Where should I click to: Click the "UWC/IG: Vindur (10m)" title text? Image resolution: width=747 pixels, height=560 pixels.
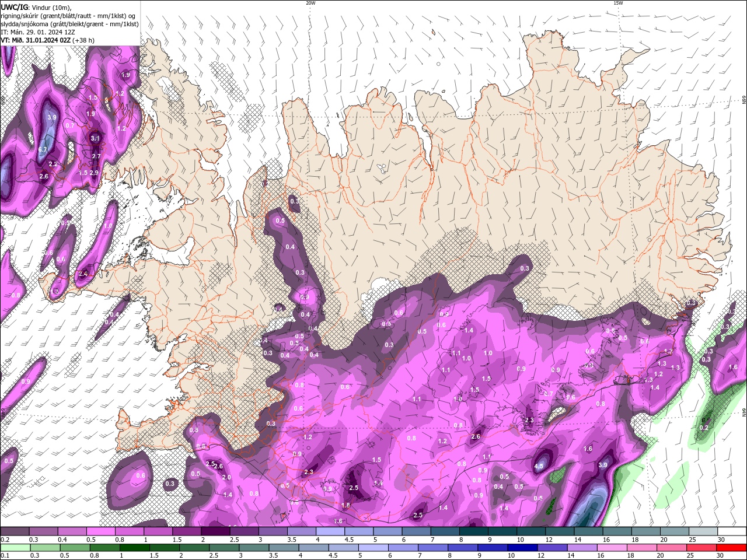[36, 7]
